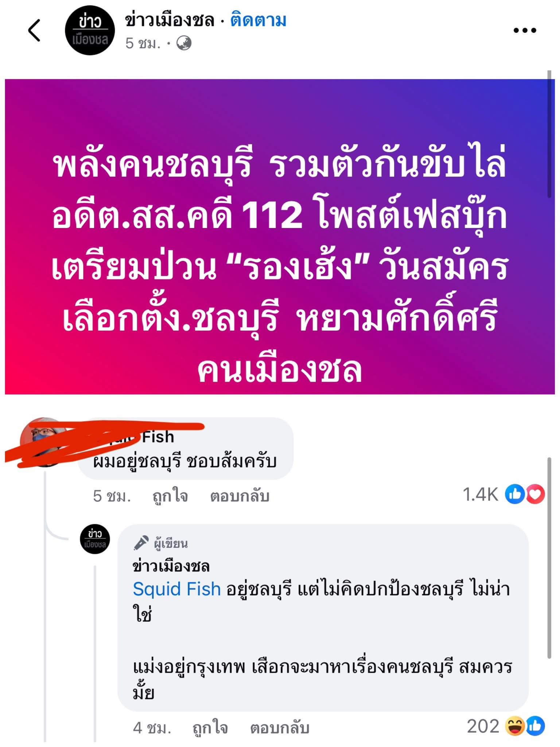This screenshot has height=747, width=560.
Task: Reply to first comment with ตอบกลับ
Action: tap(240, 496)
